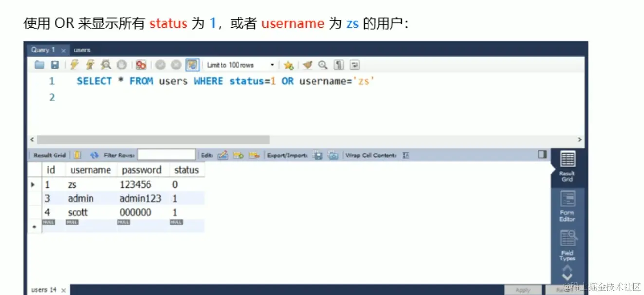Focus the Filter Rows input field
This screenshot has width=644, height=295.
[x=166, y=155]
